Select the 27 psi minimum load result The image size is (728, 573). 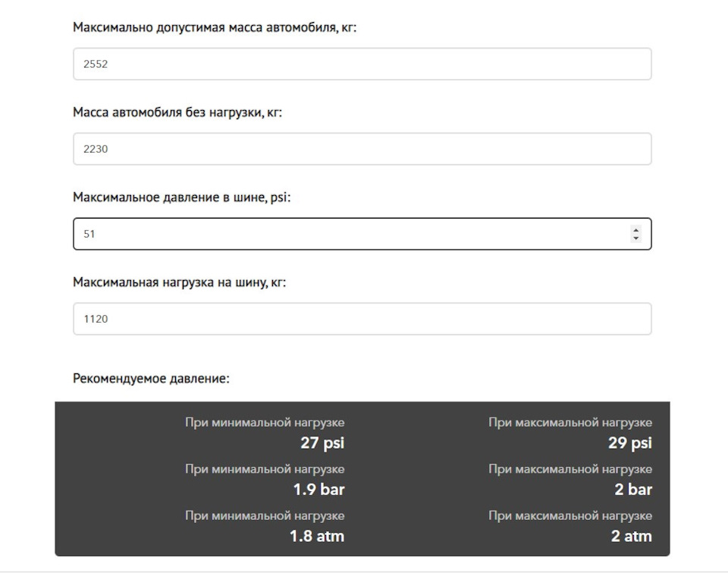pyautogui.click(x=322, y=443)
